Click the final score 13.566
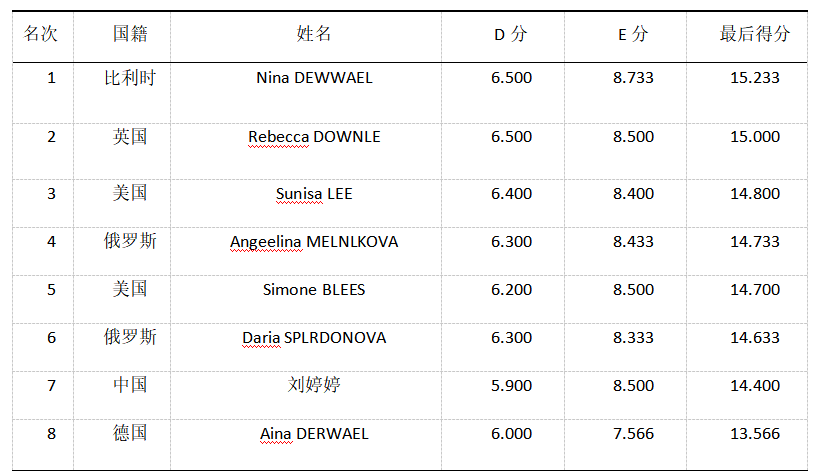This screenshot has width=814, height=474. (755, 434)
